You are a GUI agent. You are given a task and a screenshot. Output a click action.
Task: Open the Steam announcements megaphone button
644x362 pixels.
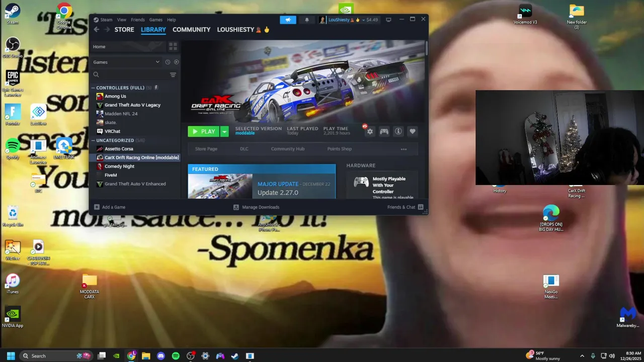click(288, 20)
